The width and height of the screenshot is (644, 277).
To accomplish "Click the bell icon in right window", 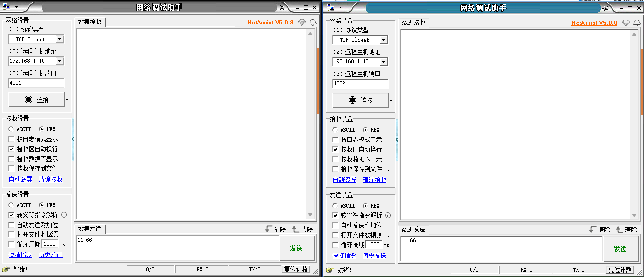I will [x=637, y=23].
